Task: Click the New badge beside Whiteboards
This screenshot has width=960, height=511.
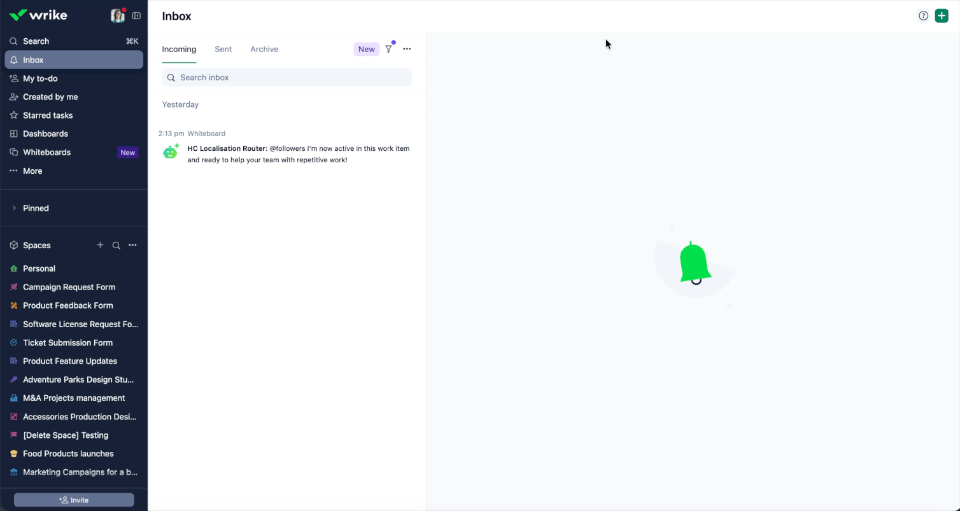Action: (128, 152)
